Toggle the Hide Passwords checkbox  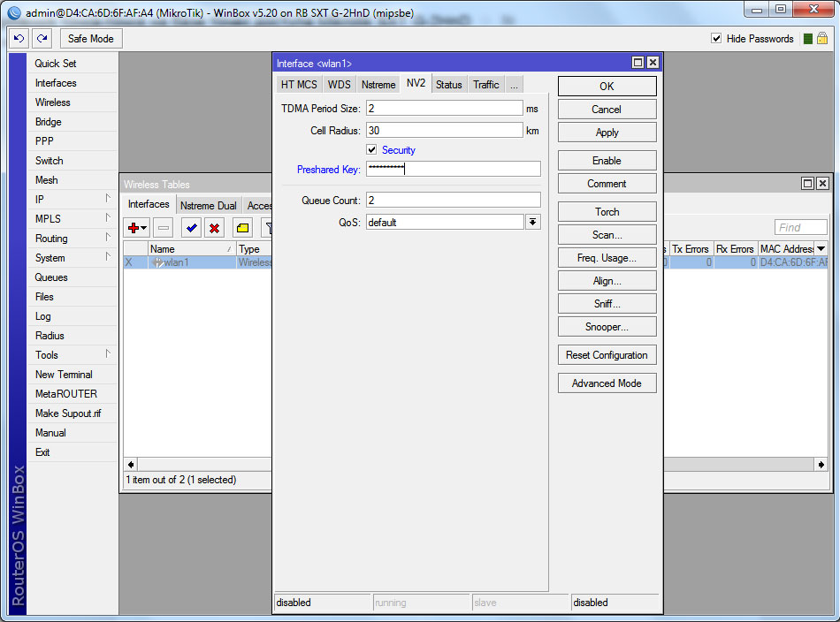(x=717, y=39)
